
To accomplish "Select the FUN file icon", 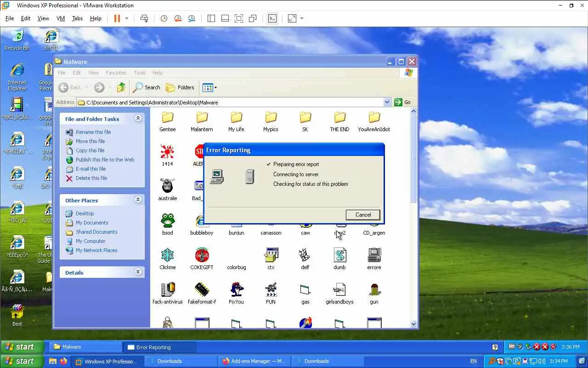I will 271,289.
